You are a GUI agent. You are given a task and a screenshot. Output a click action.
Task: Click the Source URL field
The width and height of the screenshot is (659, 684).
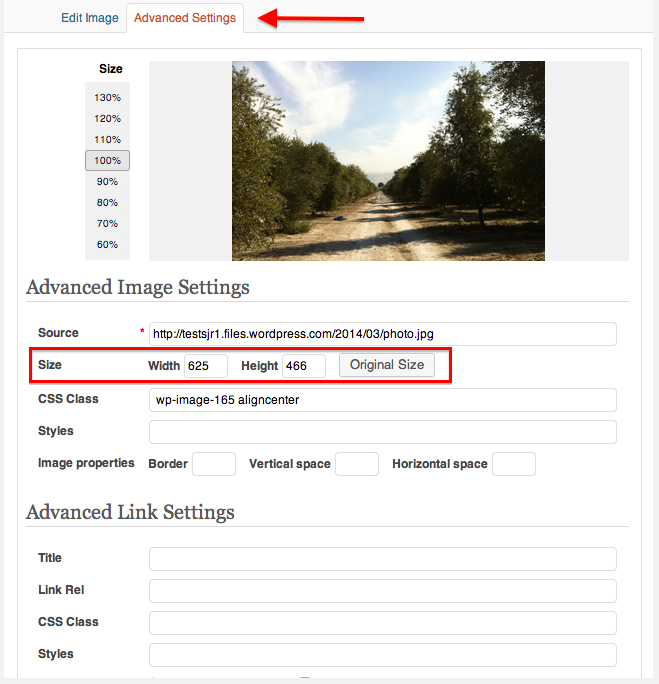[382, 334]
